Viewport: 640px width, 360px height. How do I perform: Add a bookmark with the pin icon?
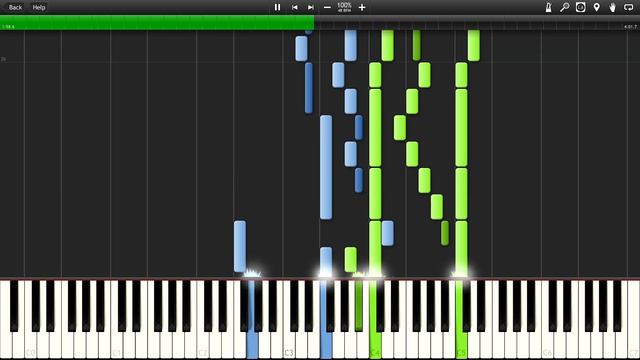coord(596,7)
